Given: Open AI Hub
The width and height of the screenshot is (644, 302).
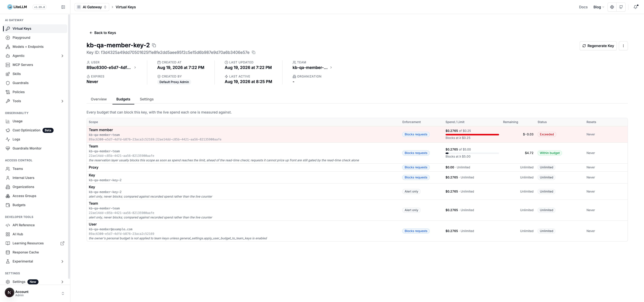Looking at the screenshot, I should 35,234.
